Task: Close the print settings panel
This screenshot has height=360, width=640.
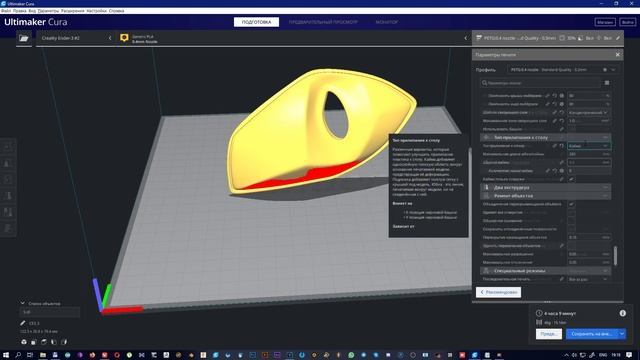Action: pyautogui.click(x=618, y=55)
